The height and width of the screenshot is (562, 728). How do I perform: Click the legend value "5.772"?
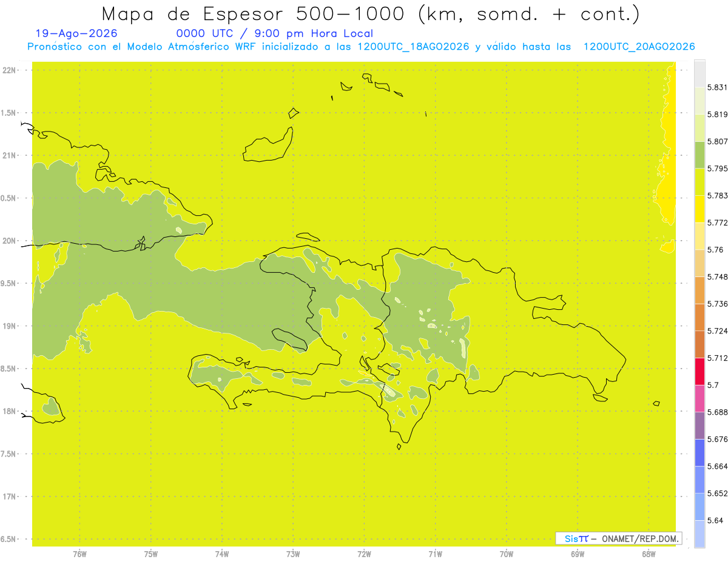717,222
